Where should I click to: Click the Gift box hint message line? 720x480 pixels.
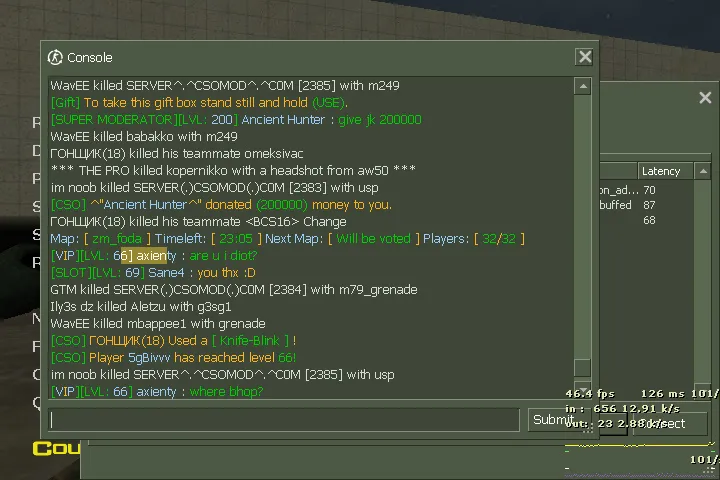coord(199,102)
